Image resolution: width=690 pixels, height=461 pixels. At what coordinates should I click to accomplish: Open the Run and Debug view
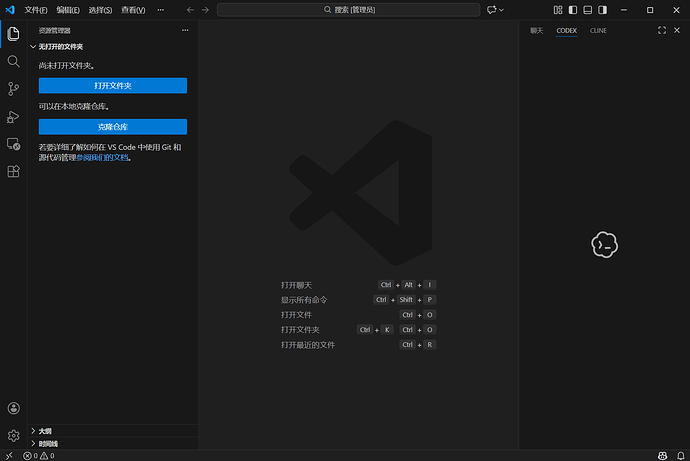13,117
